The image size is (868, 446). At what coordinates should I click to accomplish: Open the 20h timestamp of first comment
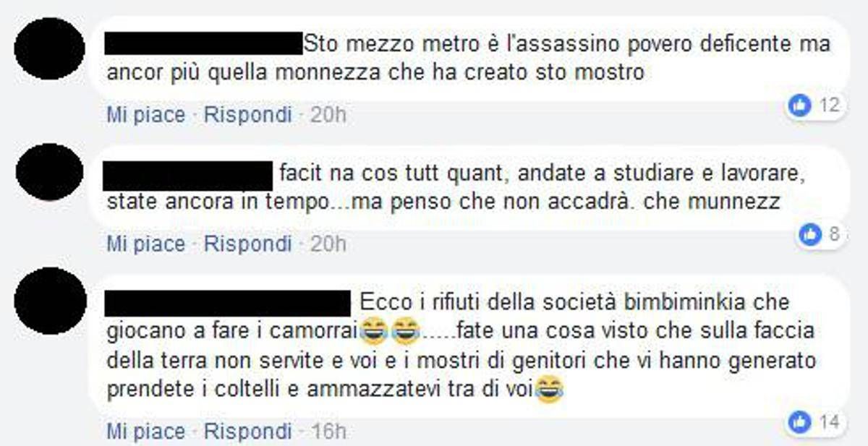[328, 115]
